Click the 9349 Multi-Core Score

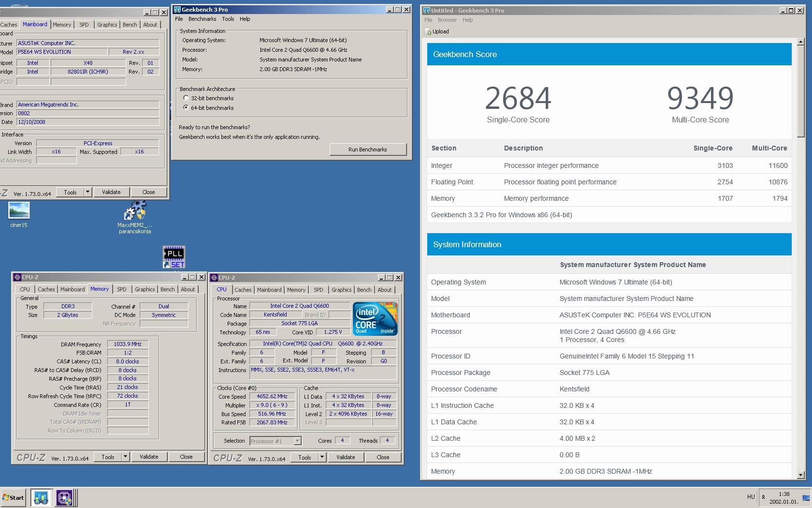pyautogui.click(x=700, y=98)
